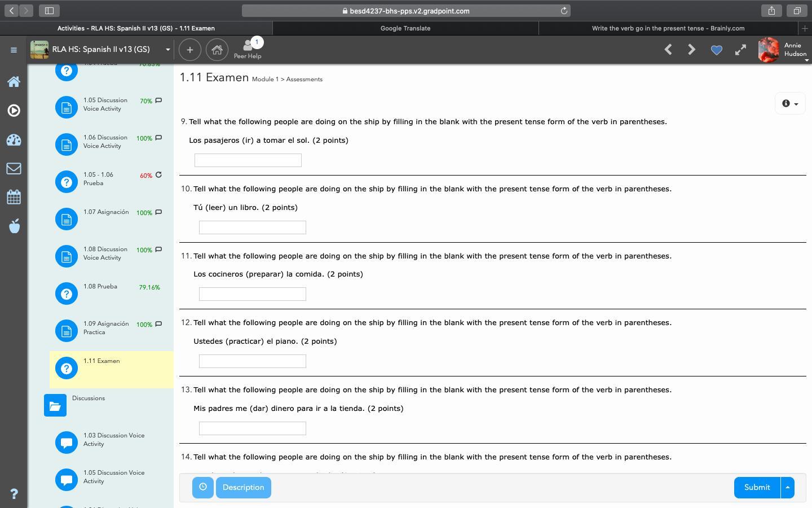
Task: Open 1.06 Discussion Voice Activity item
Action: (112, 144)
